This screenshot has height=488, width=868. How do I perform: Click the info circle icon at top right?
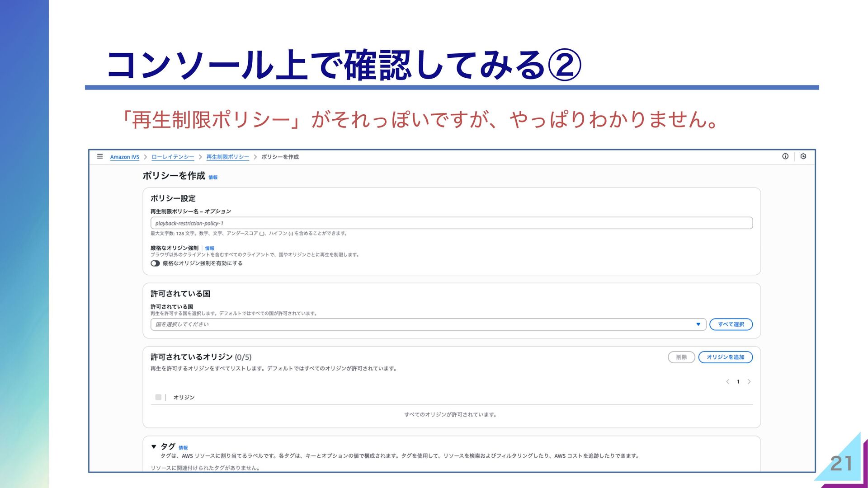click(x=785, y=156)
